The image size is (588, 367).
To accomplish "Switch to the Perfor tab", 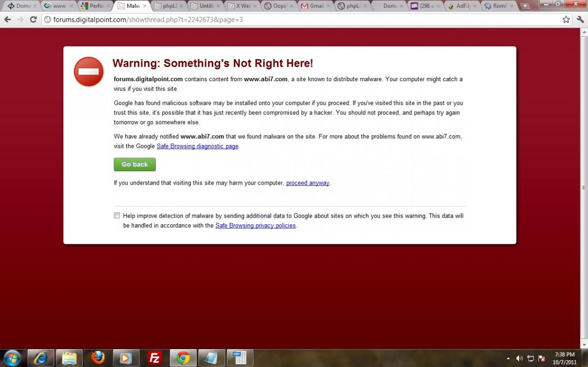I will pyautogui.click(x=94, y=6).
